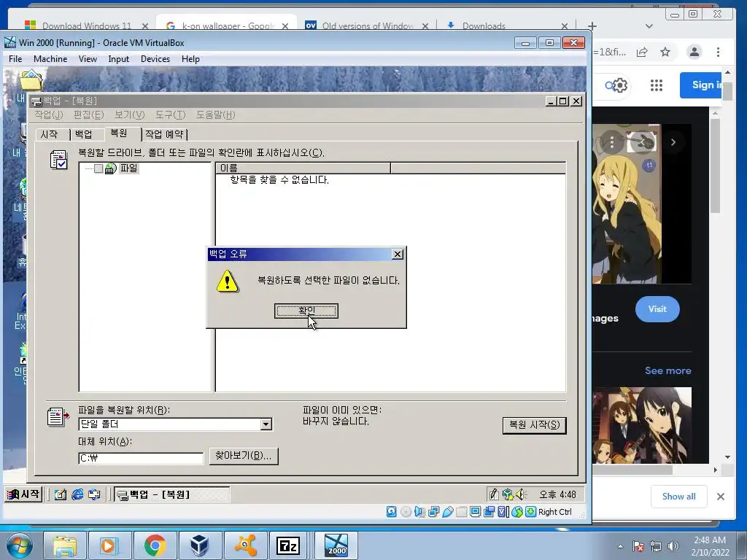Click the 복원 시작(S) button

[535, 425]
